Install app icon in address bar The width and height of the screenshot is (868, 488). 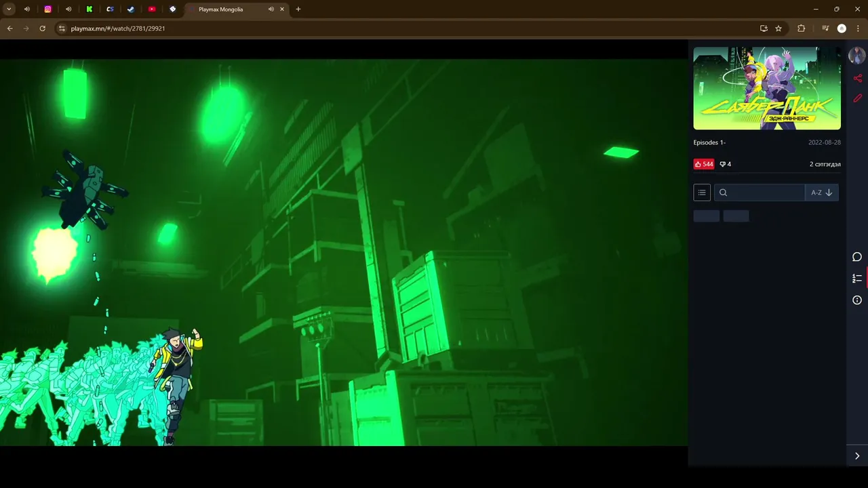coord(764,28)
